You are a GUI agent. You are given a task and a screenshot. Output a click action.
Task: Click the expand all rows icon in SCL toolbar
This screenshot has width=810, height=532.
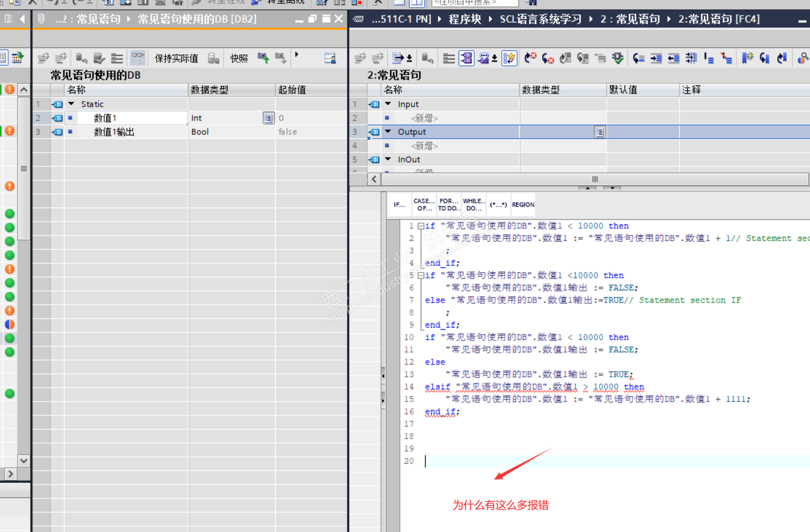[x=449, y=58]
